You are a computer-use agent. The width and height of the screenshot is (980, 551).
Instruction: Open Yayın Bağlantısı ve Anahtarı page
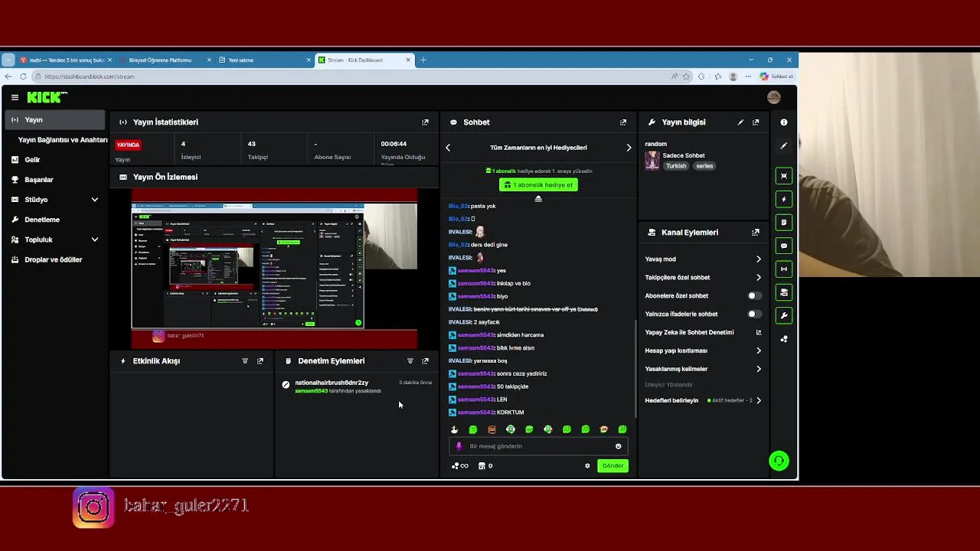[x=63, y=140]
